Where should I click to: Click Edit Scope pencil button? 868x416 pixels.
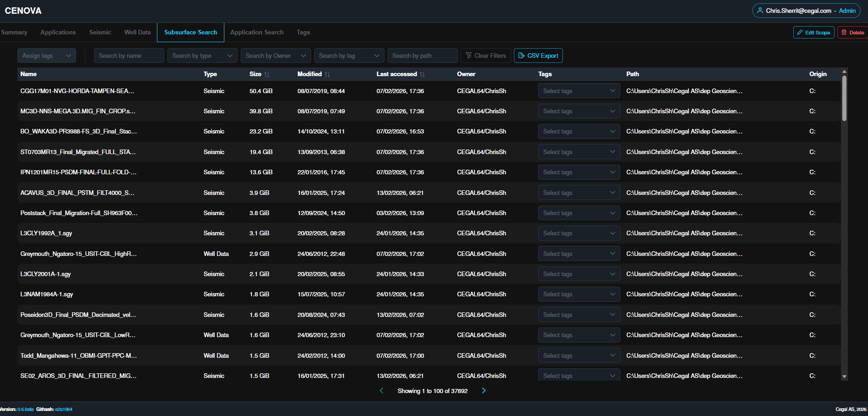[x=814, y=33]
